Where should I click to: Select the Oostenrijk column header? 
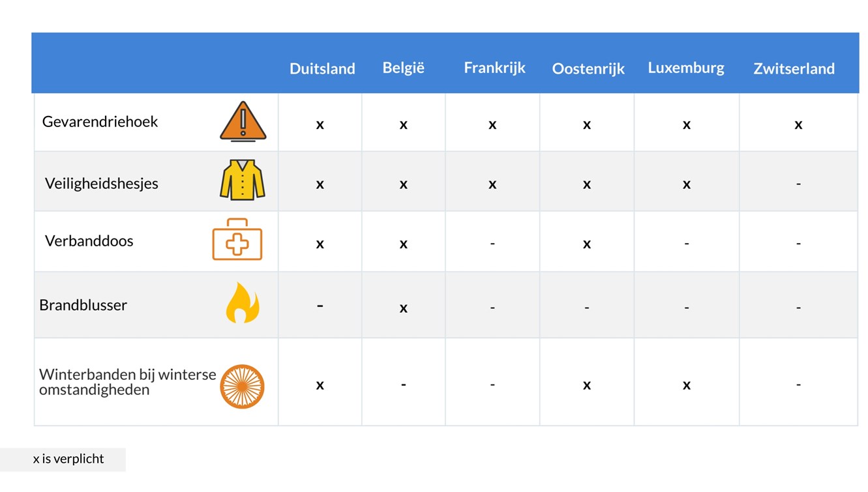pos(588,68)
